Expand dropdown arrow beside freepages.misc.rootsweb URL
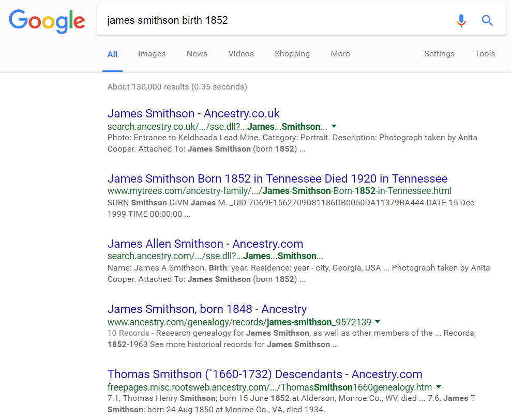511x420 pixels. pos(439,387)
